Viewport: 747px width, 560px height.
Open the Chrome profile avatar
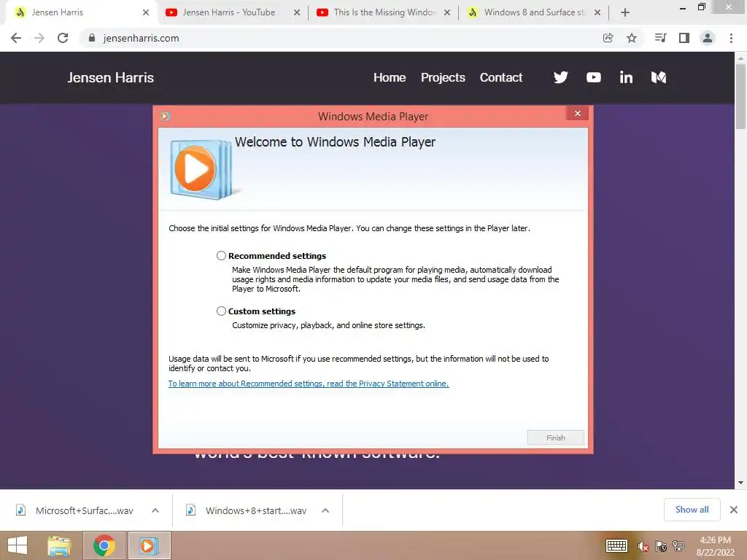point(708,38)
